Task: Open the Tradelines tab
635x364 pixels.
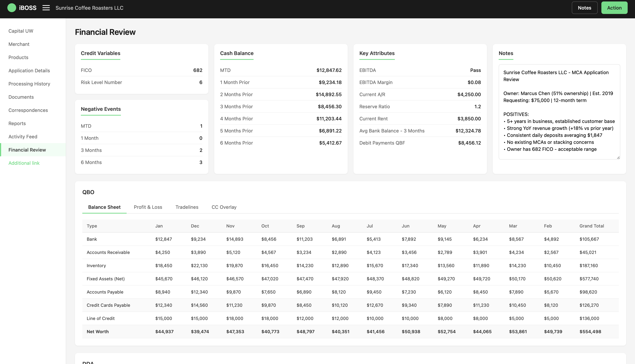Action: (x=187, y=207)
